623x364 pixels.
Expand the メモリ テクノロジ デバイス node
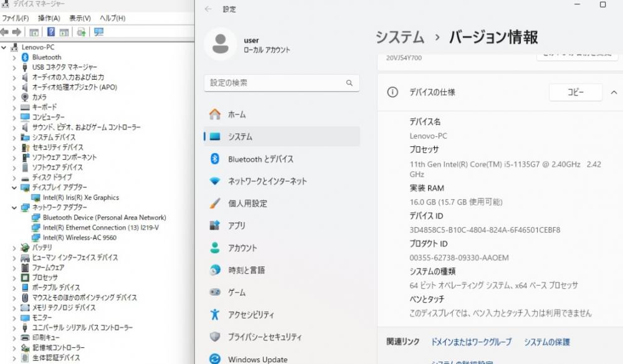click(x=14, y=308)
